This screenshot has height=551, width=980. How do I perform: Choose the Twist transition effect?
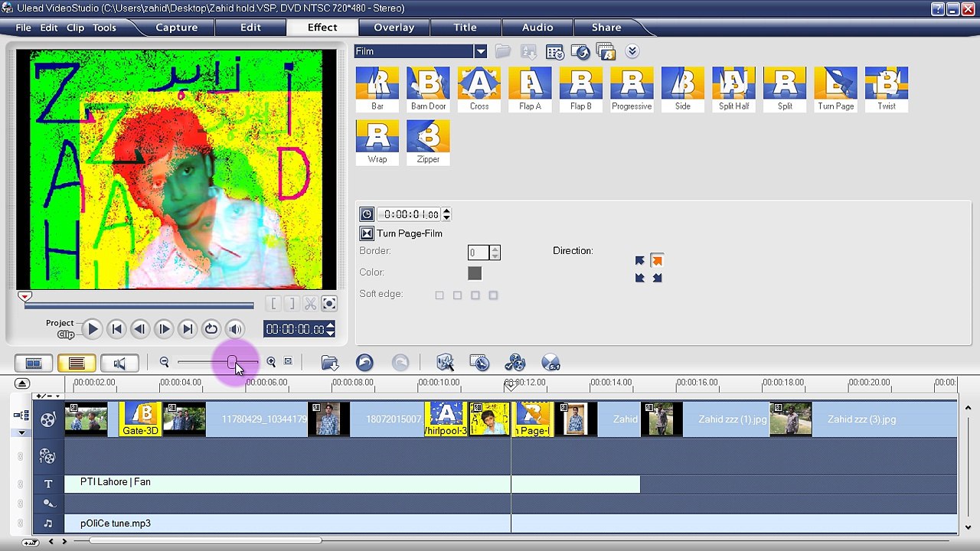887,89
